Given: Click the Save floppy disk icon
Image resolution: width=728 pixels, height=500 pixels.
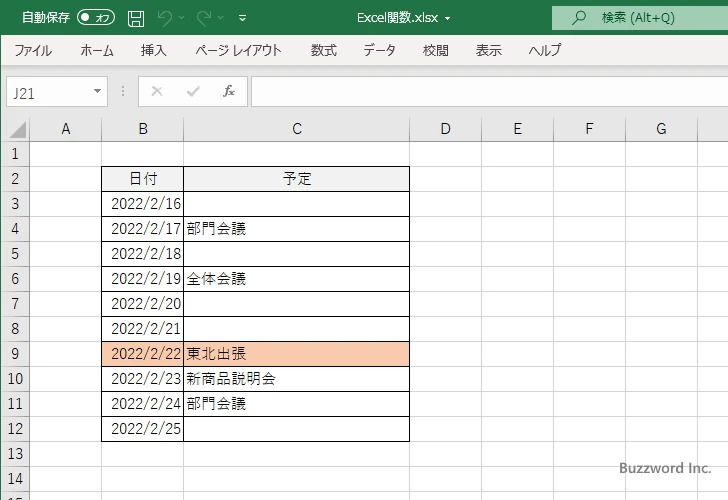Looking at the screenshot, I should [x=136, y=18].
